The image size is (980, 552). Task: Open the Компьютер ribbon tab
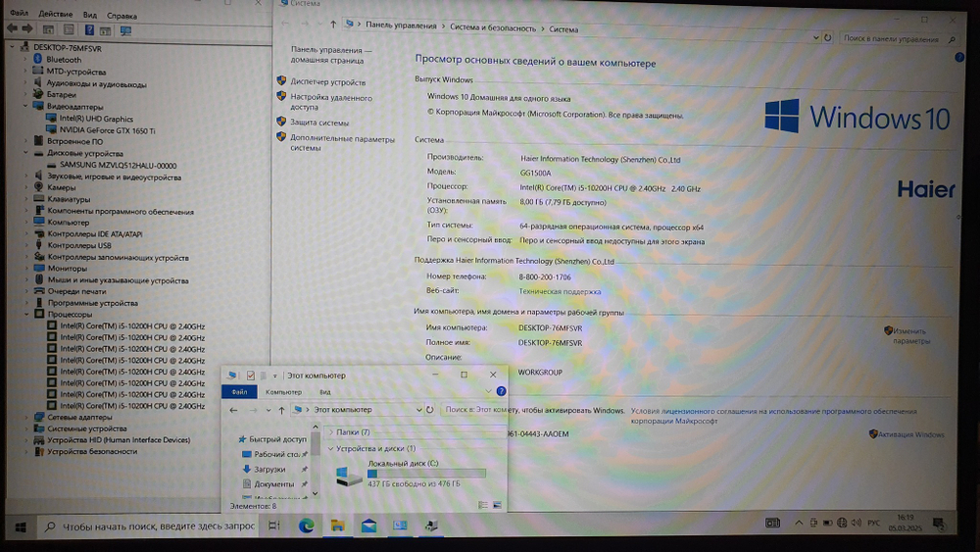pos(283,392)
